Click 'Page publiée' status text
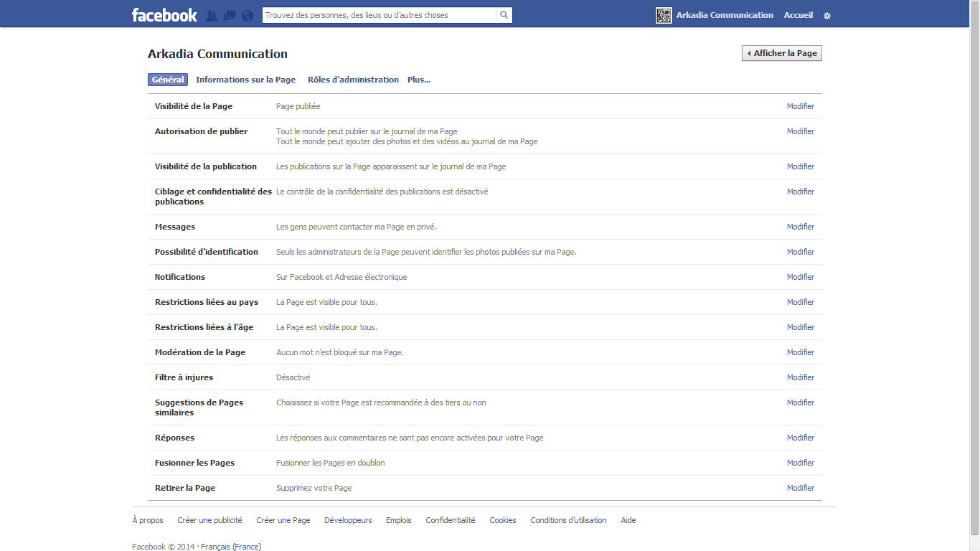 point(298,106)
